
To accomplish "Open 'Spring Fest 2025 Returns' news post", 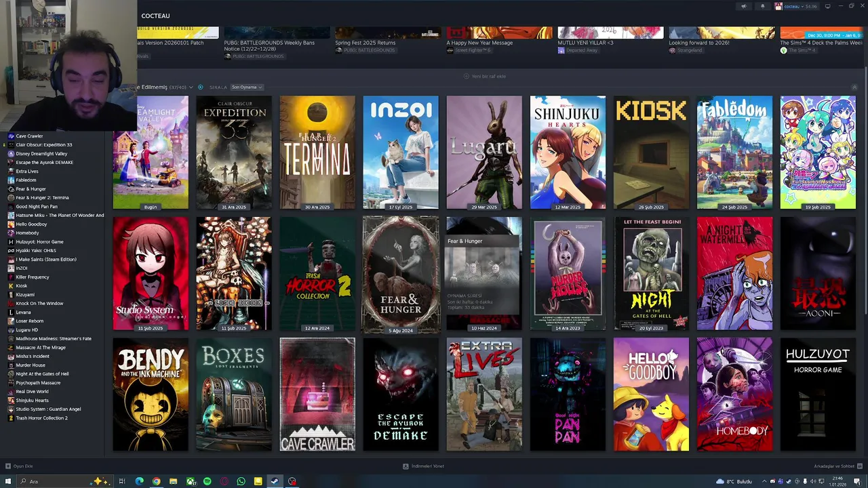I will [x=365, y=43].
